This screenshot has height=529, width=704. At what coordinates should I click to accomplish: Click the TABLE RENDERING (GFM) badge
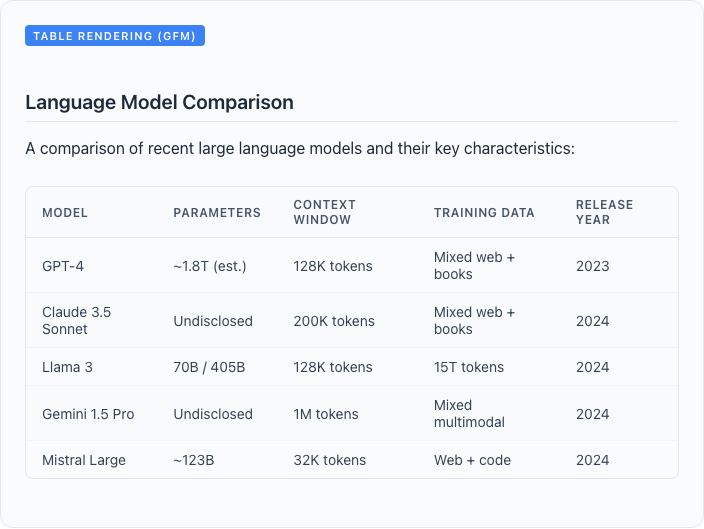point(115,35)
